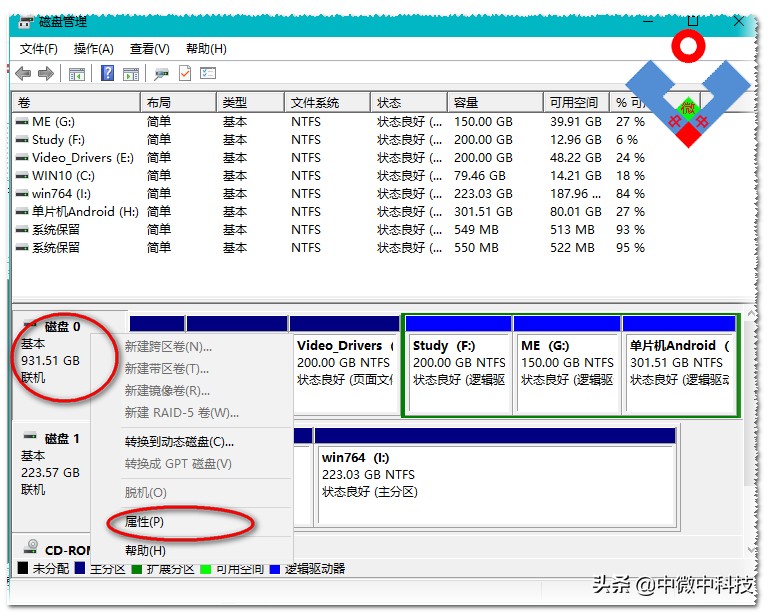Click the drive icon beside win764 (I:)
The width and height of the screenshot is (771, 612).
coord(22,194)
